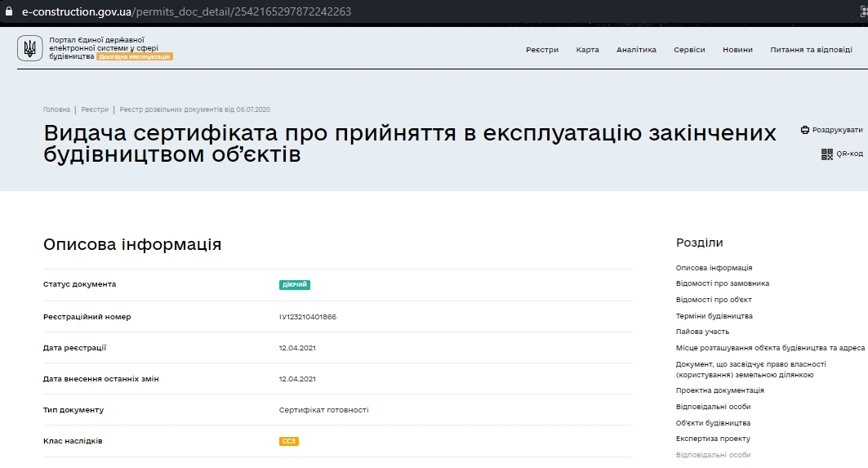Open Реєстр дозвільних документів breadcrumb
This screenshot has height=468, width=868.
(195, 109)
